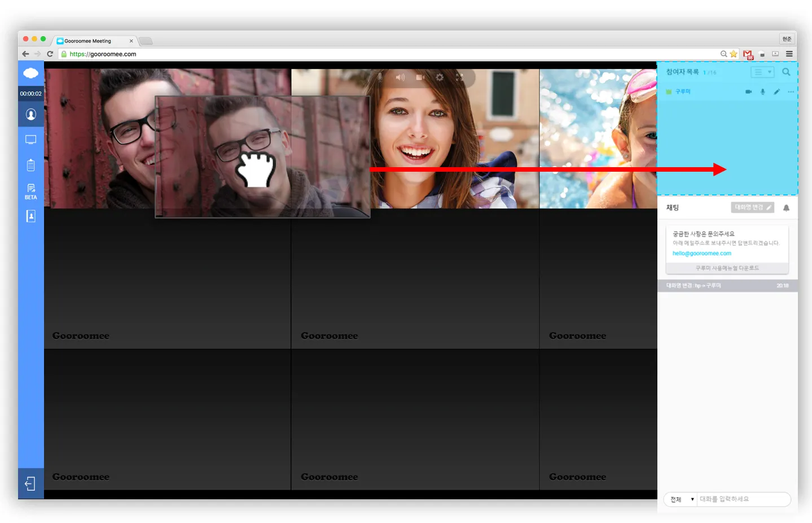812x523 pixels.
Task: Select the swimmer girl's video thumbnail
Action: [598, 138]
